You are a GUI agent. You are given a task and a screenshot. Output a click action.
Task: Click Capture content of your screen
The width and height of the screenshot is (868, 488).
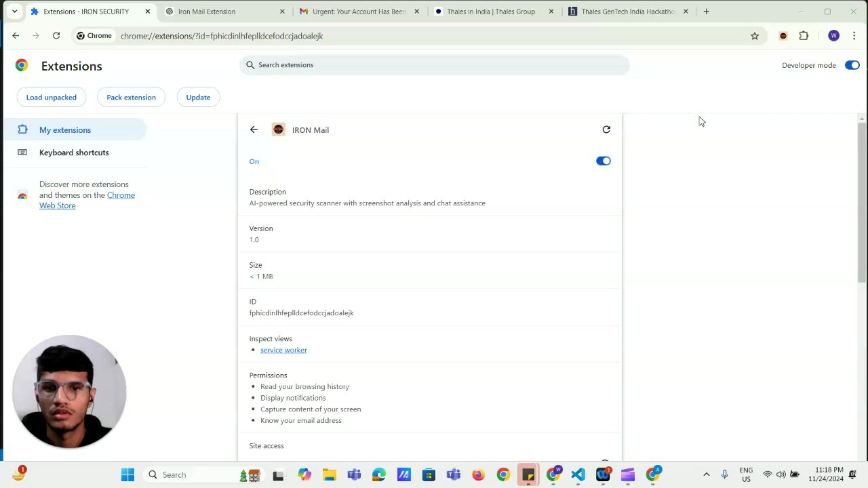tap(311, 409)
